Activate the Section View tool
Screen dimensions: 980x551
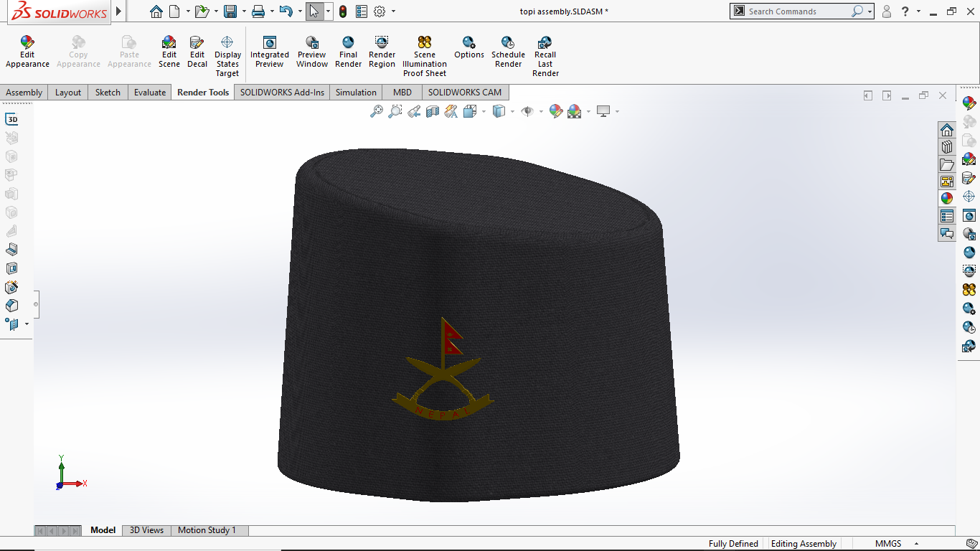coord(433,111)
